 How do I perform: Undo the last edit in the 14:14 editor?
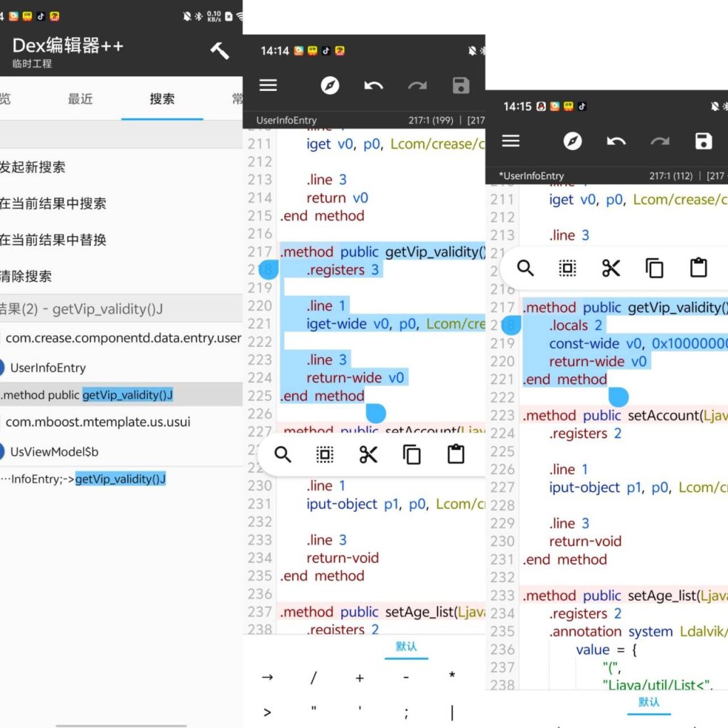pos(373,86)
